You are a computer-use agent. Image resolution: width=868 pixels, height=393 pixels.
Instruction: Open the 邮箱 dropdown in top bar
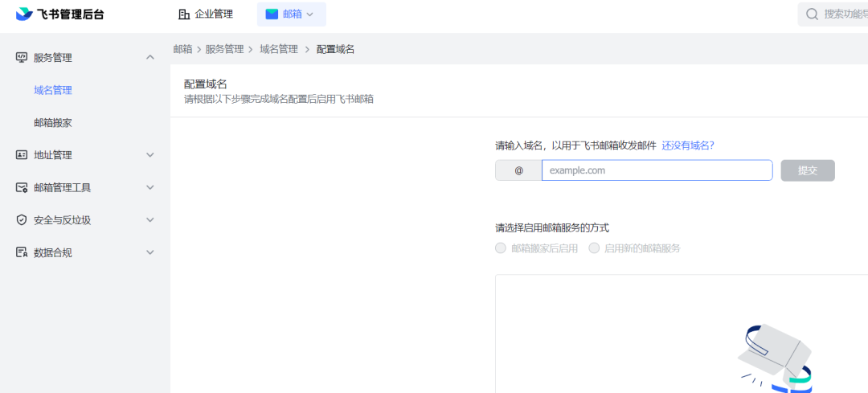coord(309,14)
